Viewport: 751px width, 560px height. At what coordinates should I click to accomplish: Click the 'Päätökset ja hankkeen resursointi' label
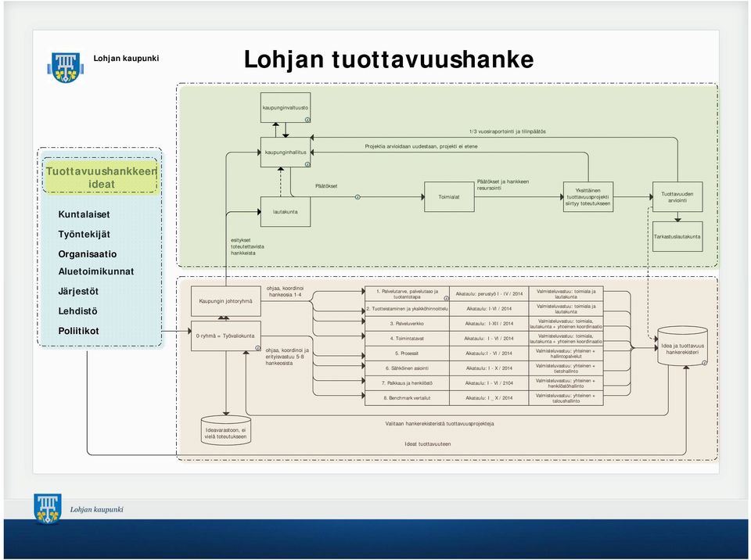(503, 185)
